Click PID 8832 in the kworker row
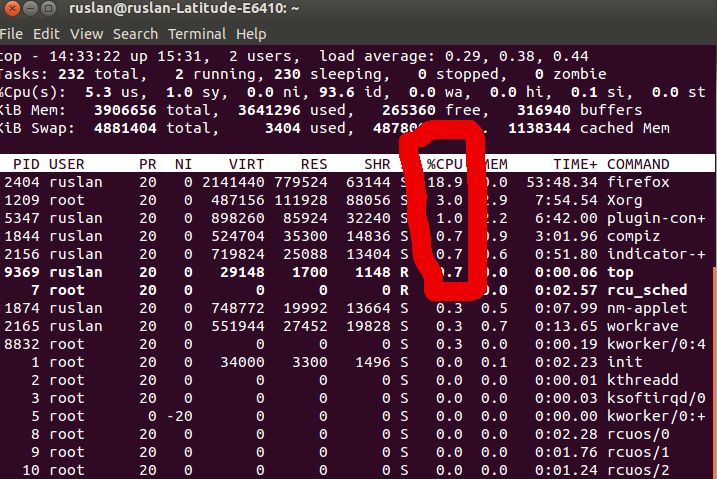 click(x=22, y=344)
